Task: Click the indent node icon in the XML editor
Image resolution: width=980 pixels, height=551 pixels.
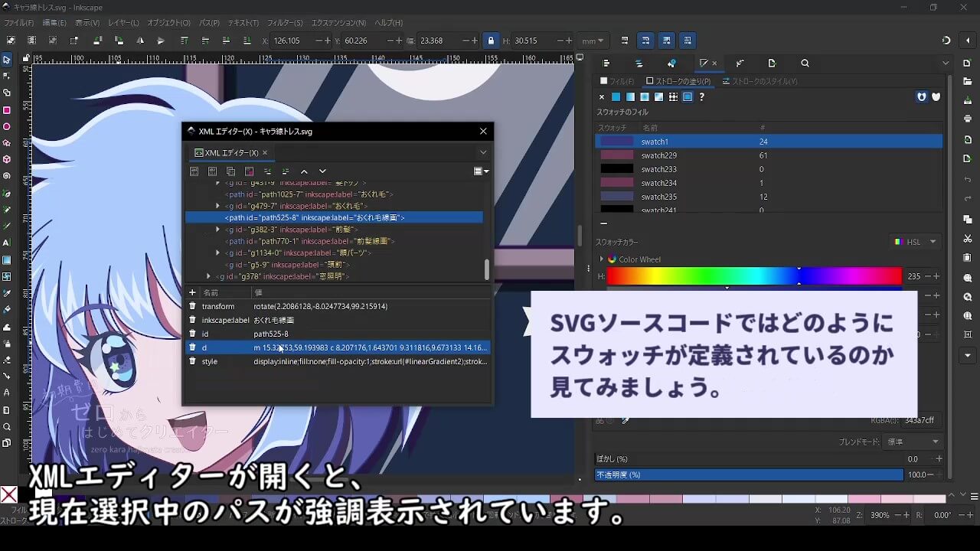Action: coord(286,171)
